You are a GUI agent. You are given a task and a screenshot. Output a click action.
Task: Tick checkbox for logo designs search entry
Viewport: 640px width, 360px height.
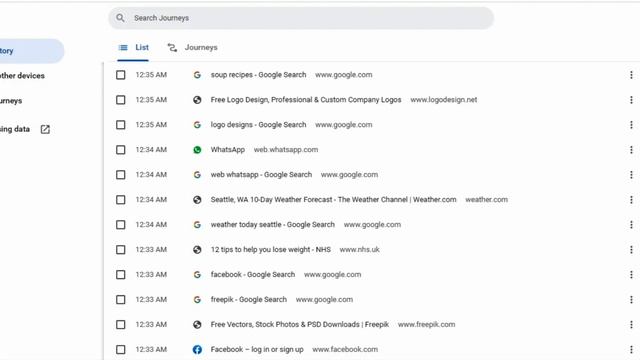pyautogui.click(x=120, y=125)
